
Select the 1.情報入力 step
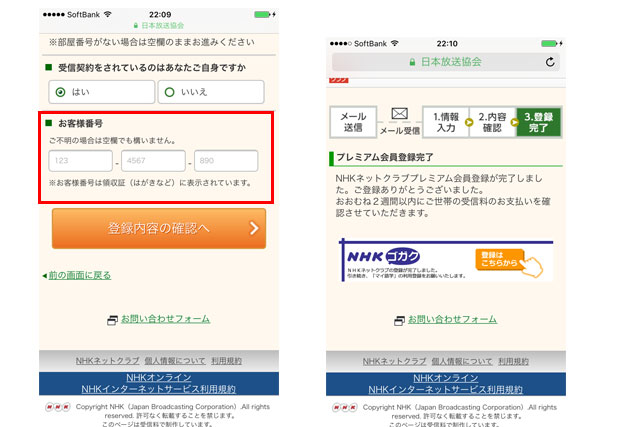pyautogui.click(x=446, y=122)
